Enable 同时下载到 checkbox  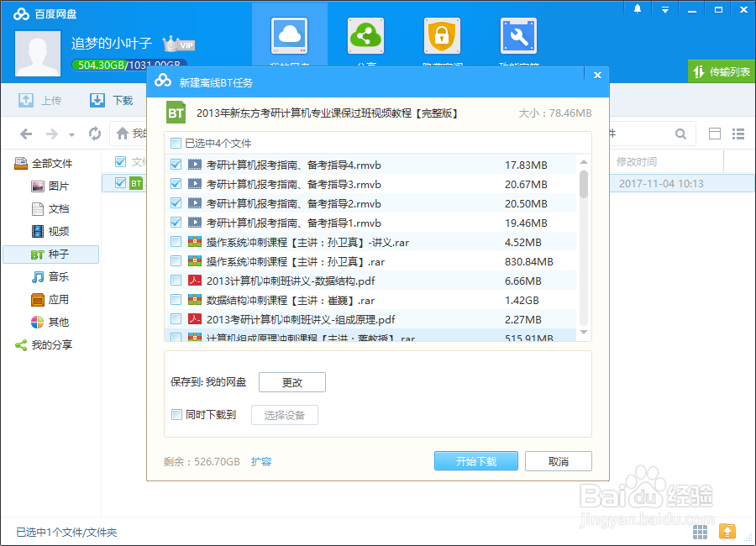(176, 414)
